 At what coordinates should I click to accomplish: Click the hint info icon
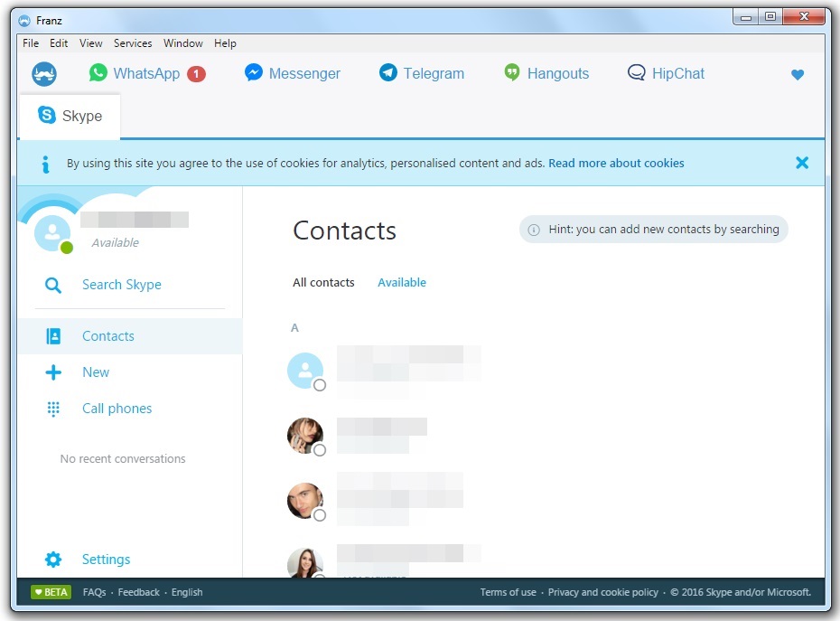pos(534,231)
